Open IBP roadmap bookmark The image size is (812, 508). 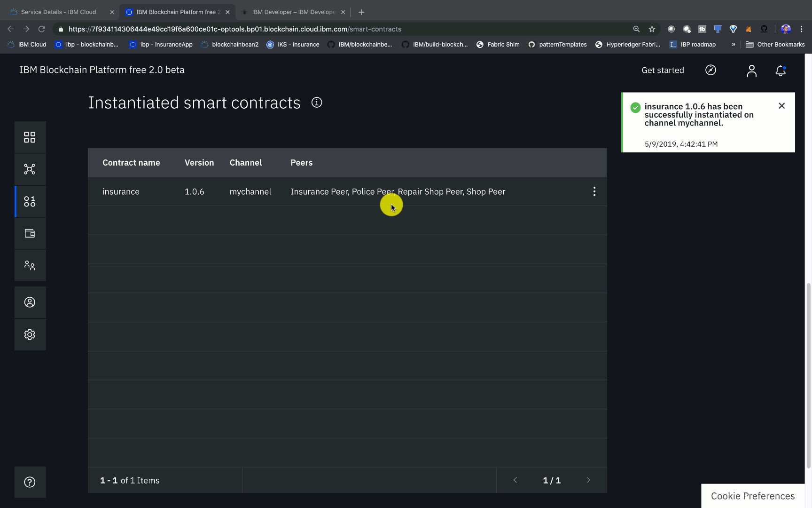pos(693,45)
